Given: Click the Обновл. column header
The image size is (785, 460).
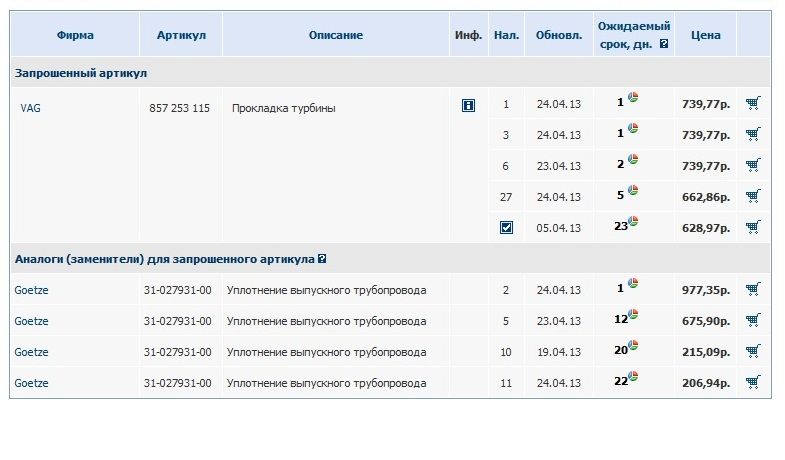Looking at the screenshot, I should tap(559, 35).
